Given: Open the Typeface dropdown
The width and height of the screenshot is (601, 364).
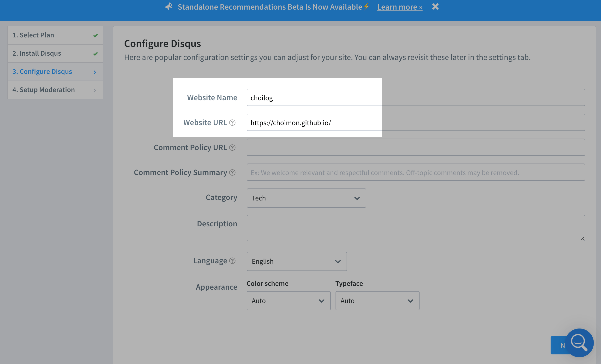Looking at the screenshot, I should pyautogui.click(x=377, y=301).
